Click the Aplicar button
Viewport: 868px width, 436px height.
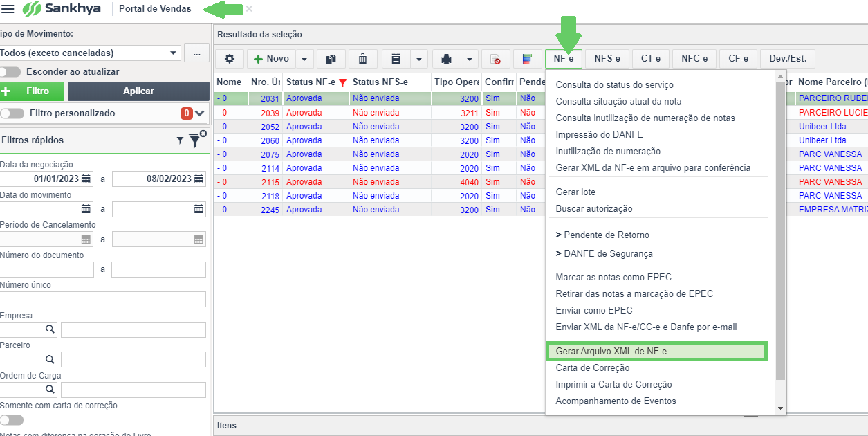coord(138,91)
